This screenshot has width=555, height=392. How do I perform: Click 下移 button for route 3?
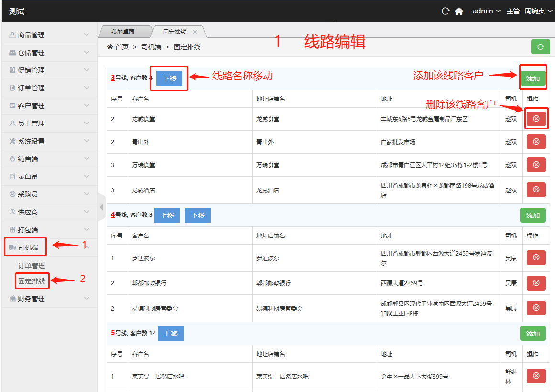pyautogui.click(x=169, y=78)
